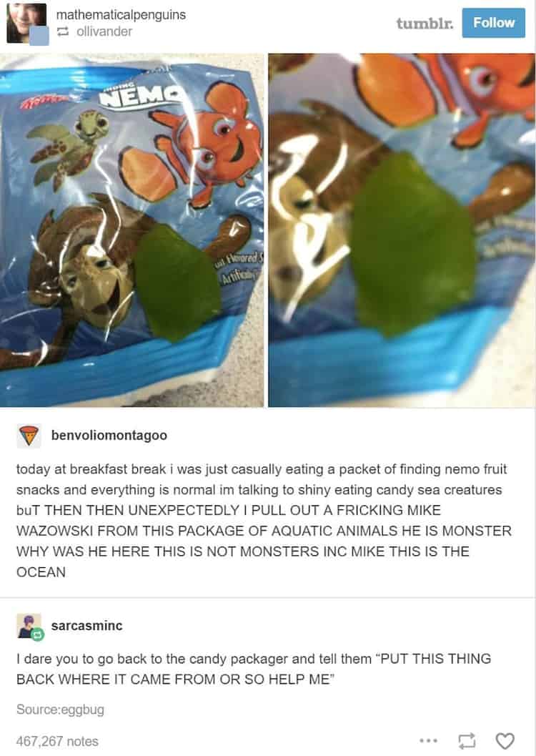This screenshot has height=756, width=536.
Task: Open the mathematicalpenguins blog name
Action: coord(121,15)
